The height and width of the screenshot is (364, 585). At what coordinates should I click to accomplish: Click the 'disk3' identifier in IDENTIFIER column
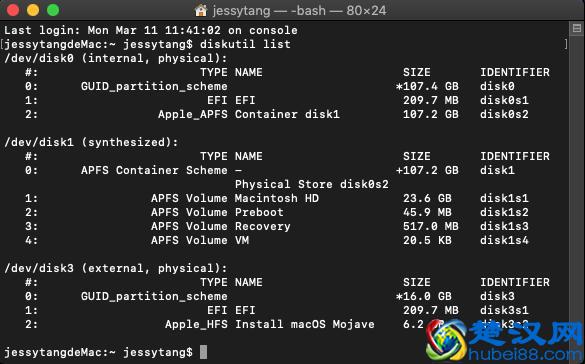tap(497, 296)
